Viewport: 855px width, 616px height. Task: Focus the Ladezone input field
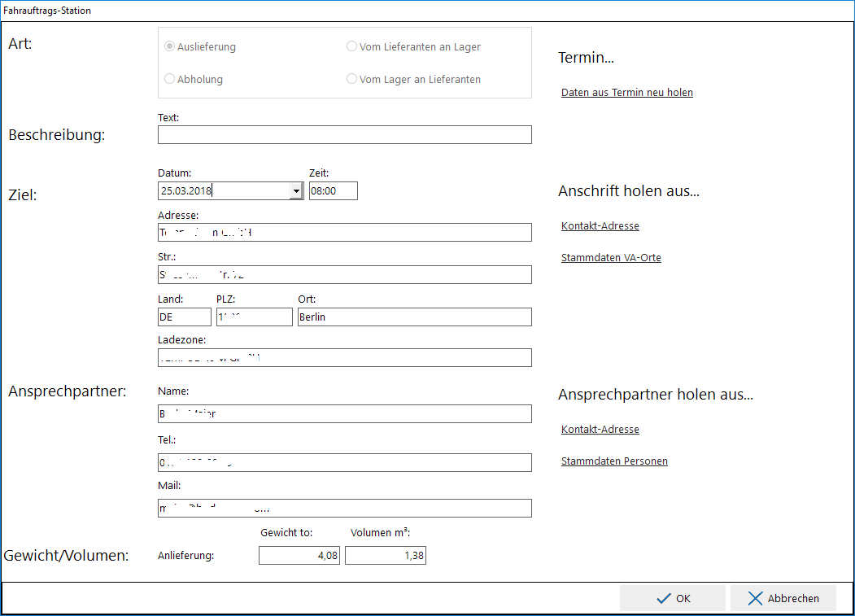(x=345, y=358)
